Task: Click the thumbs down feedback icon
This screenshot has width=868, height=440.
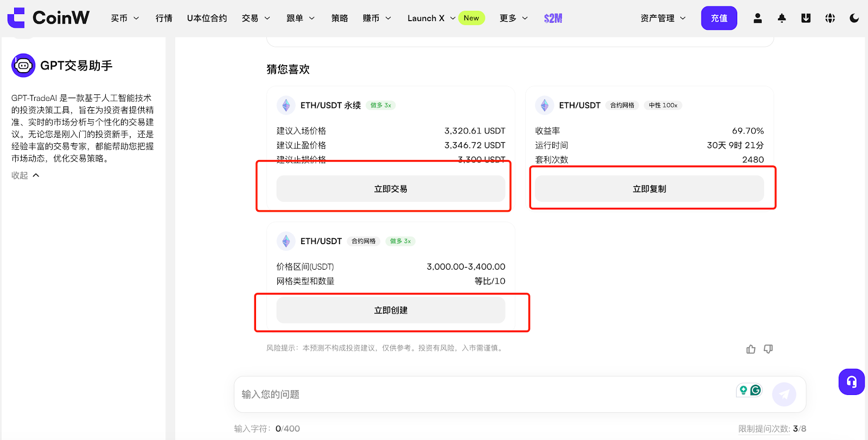Action: [x=768, y=349]
